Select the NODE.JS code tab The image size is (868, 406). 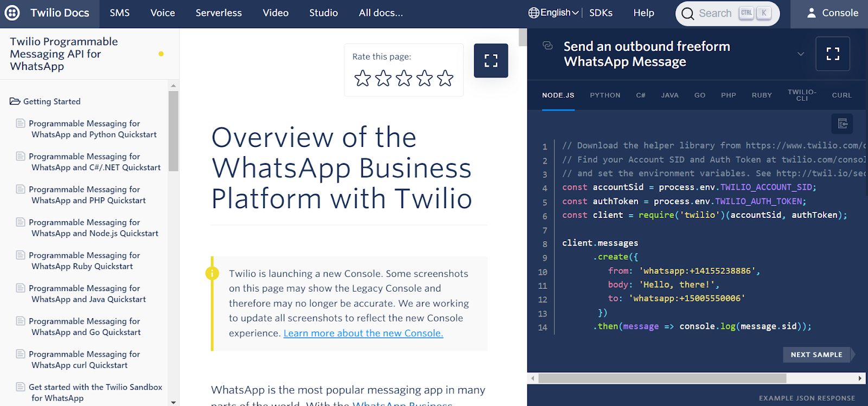[558, 95]
